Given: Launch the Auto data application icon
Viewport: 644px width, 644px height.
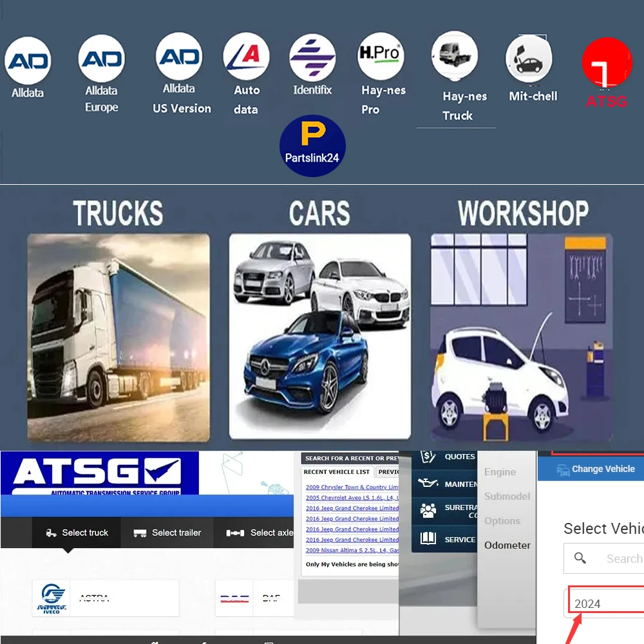Looking at the screenshot, I should [x=247, y=56].
